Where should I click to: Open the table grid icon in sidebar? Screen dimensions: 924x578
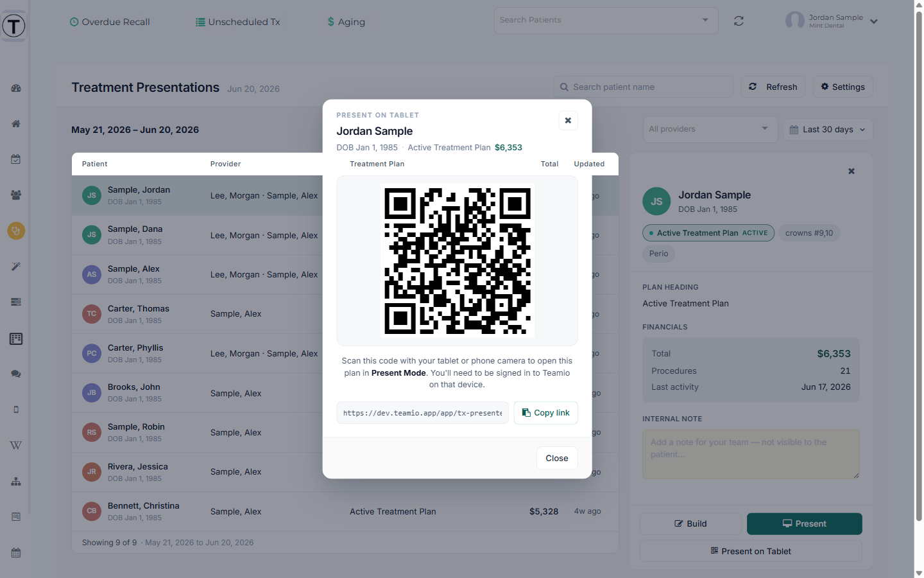tap(16, 338)
